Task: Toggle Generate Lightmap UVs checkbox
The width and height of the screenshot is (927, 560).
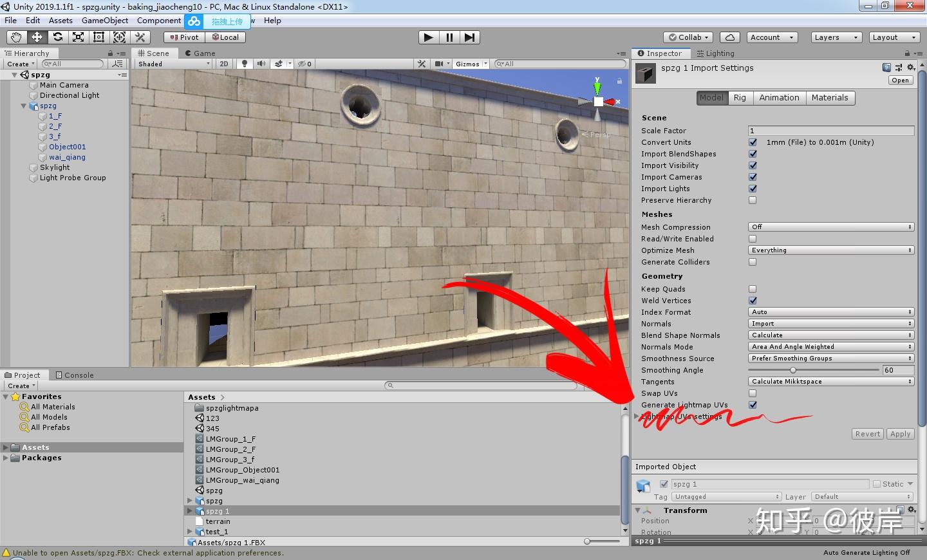Action: (753, 405)
